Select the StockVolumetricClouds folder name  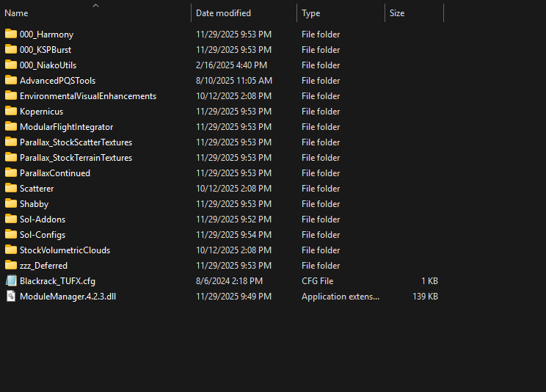click(65, 250)
